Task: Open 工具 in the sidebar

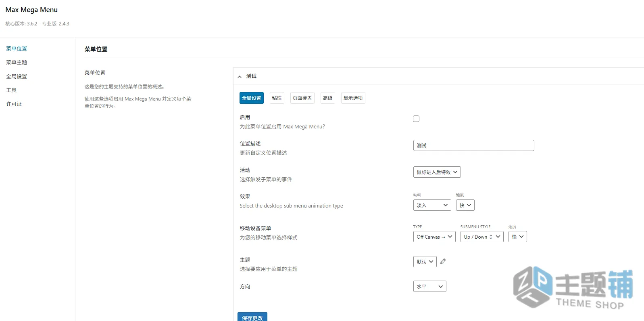Action: point(11,90)
